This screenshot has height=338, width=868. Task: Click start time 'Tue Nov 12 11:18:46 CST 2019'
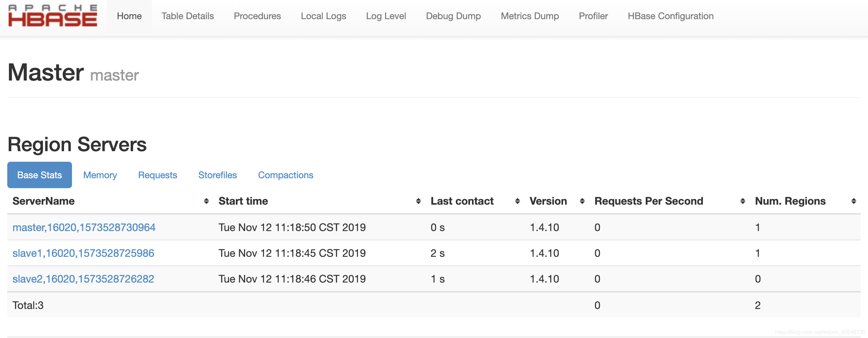coord(292,279)
